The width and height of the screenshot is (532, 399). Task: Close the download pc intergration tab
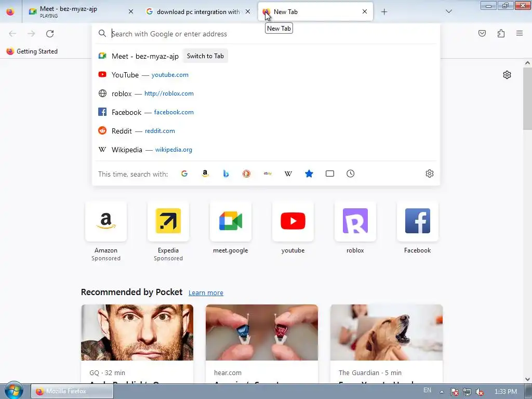(248, 11)
